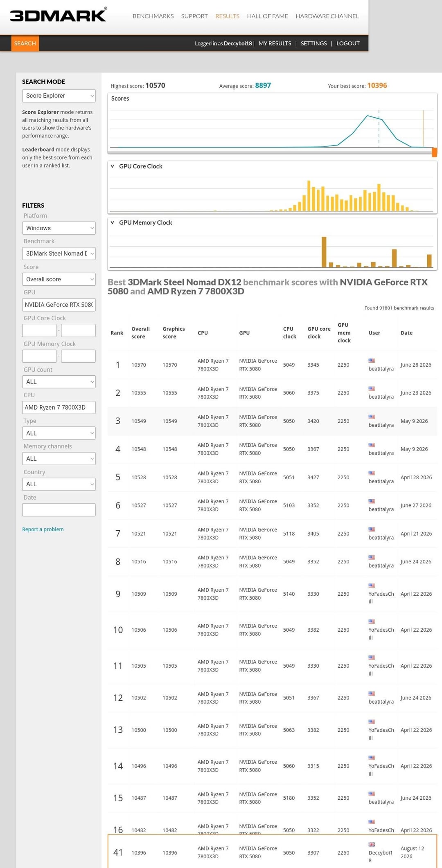
Task: Open the HARDWARE CHANNEL page
Action: click(x=327, y=16)
